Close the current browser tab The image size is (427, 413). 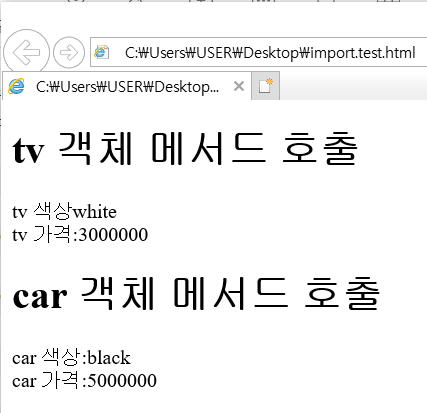pyautogui.click(x=239, y=86)
